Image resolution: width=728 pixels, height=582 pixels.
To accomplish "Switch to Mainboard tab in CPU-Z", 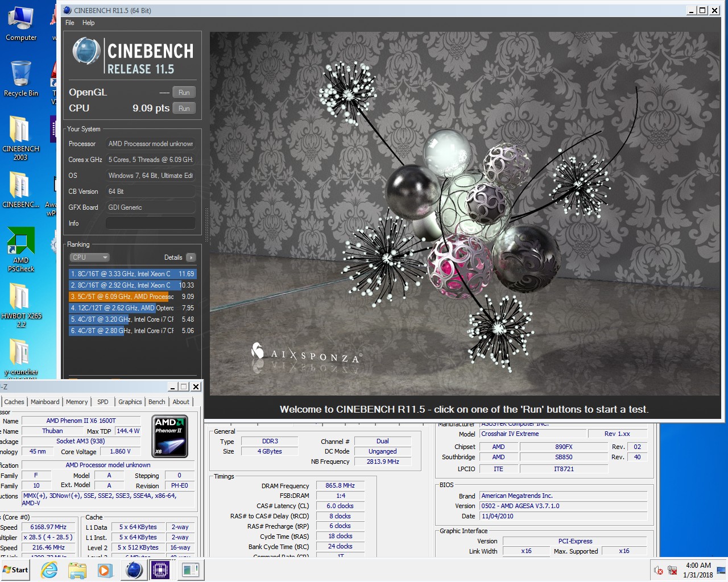I will 45,402.
